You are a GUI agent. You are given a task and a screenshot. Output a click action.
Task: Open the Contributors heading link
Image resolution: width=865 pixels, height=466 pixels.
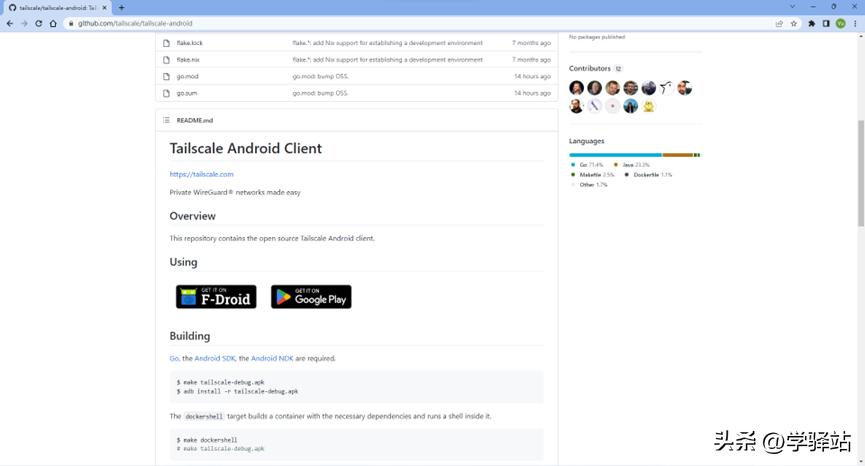(590, 68)
